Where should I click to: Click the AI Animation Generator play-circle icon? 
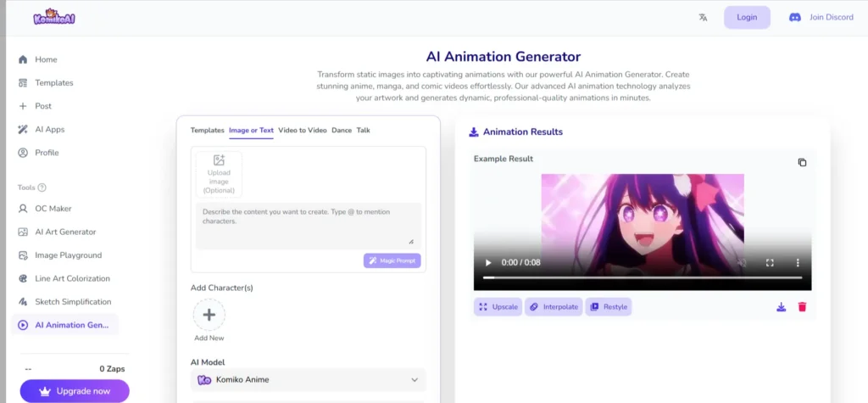click(x=23, y=325)
